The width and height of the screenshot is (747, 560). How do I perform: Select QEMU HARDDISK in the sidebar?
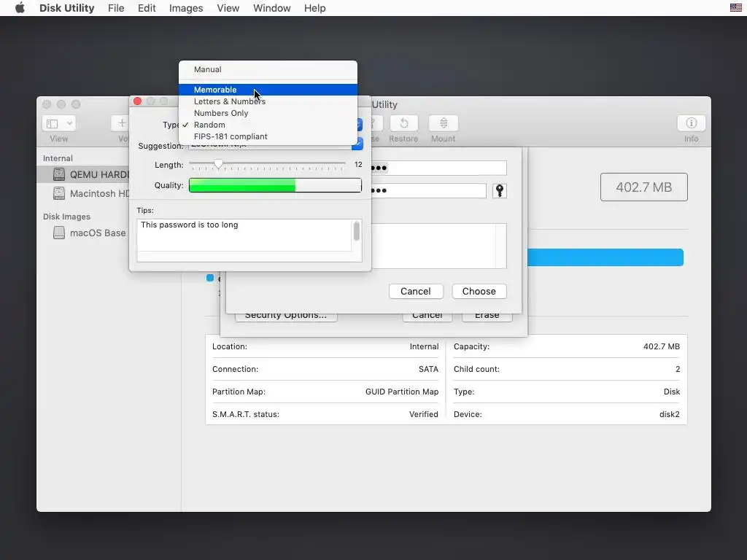pyautogui.click(x=84, y=174)
